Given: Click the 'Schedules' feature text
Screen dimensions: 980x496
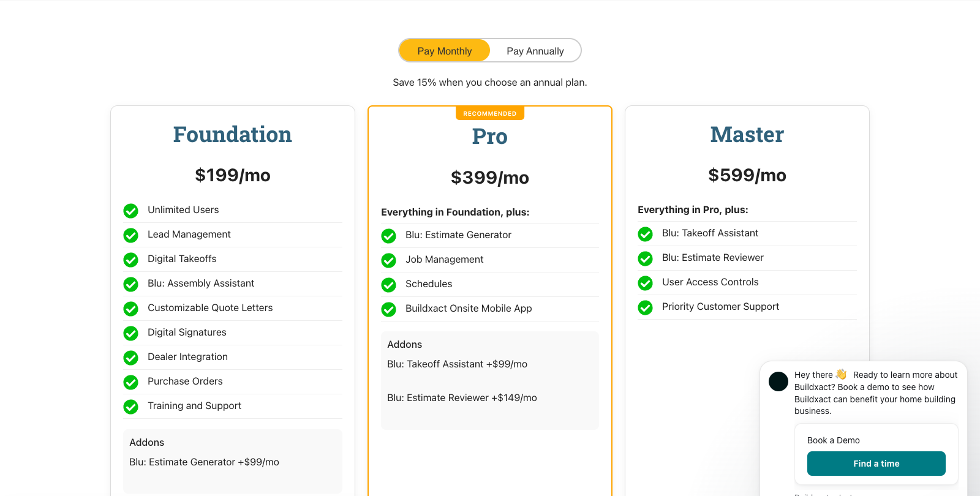Looking at the screenshot, I should click(x=429, y=284).
